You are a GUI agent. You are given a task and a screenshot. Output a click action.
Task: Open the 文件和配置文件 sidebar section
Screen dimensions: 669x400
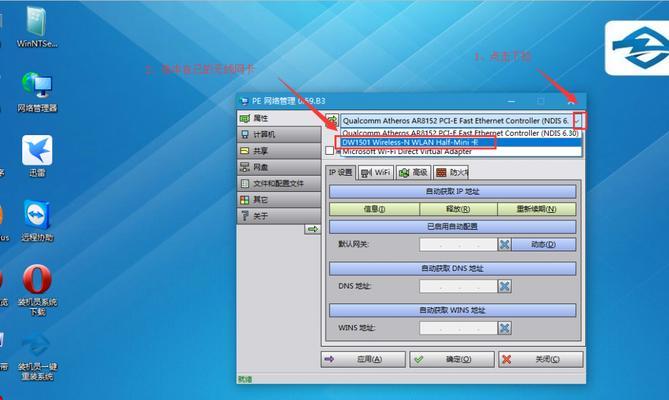pyautogui.click(x=279, y=183)
